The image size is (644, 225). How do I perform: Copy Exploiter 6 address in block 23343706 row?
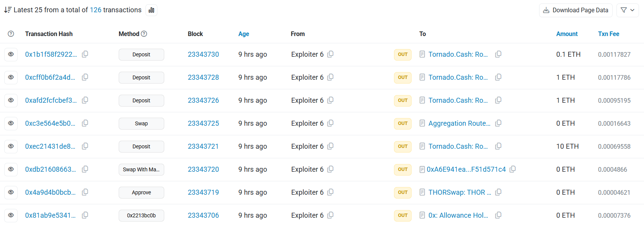pyautogui.click(x=330, y=215)
